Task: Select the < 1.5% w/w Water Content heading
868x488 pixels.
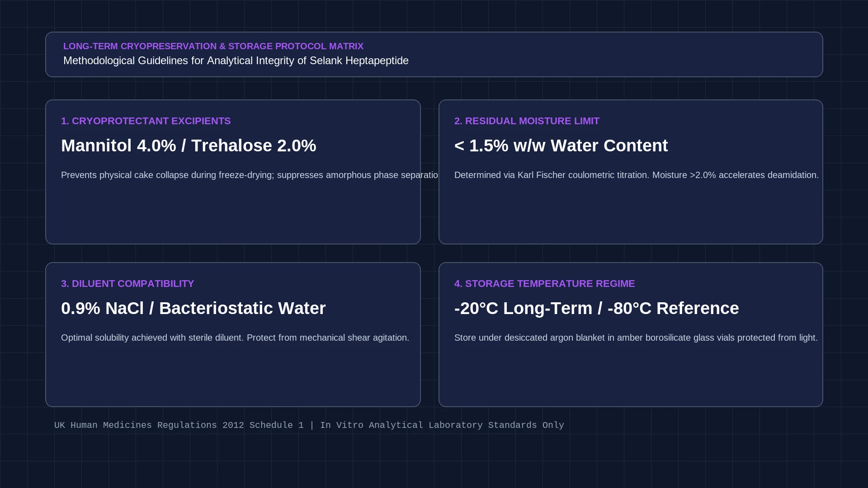Action: pos(561,145)
